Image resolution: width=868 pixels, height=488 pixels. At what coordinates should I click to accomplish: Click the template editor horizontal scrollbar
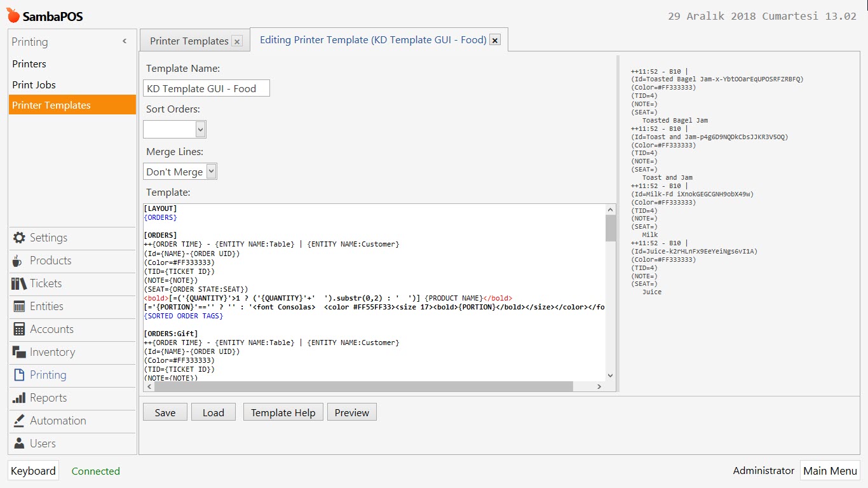363,386
